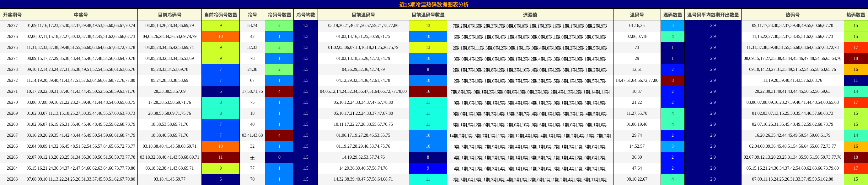Click draw period number 26269
This screenshot has width=868, height=185.
tap(12, 113)
